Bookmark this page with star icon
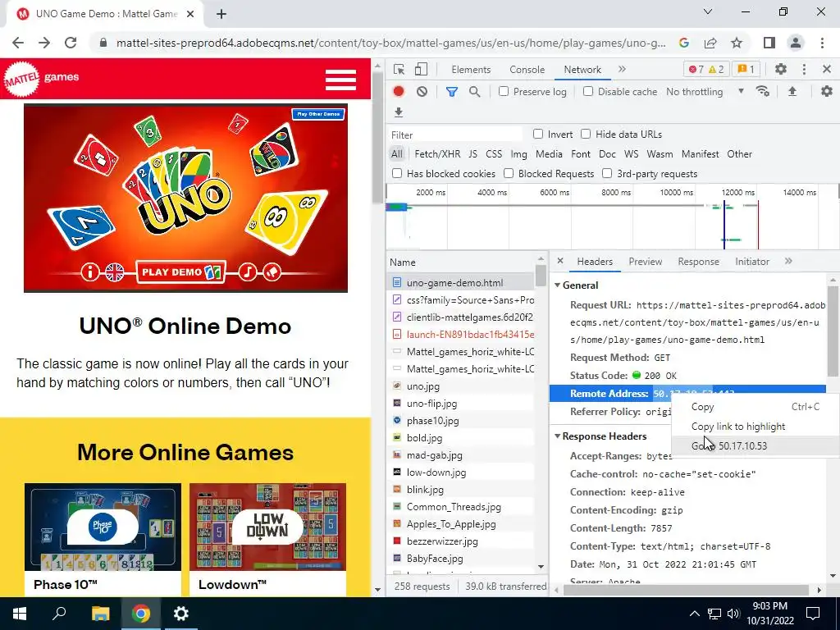840x630 pixels. 737,43
